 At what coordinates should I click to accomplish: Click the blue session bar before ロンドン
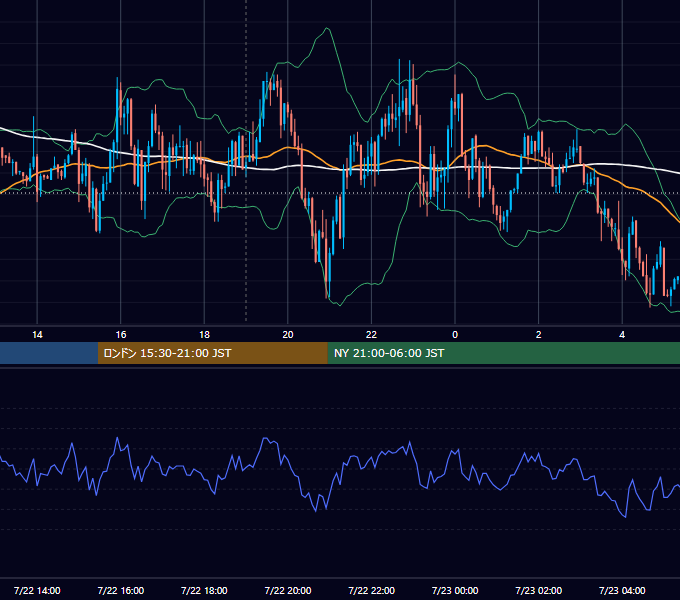pos(49,353)
